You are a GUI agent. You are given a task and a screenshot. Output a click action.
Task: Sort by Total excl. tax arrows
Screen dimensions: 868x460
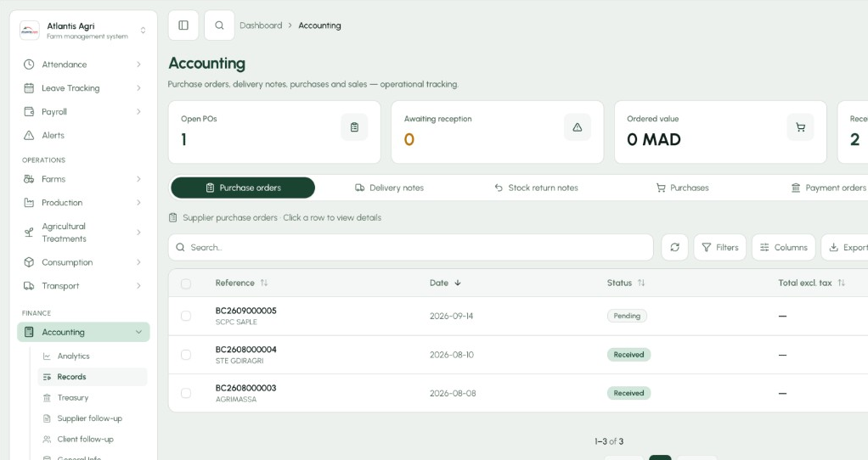842,283
